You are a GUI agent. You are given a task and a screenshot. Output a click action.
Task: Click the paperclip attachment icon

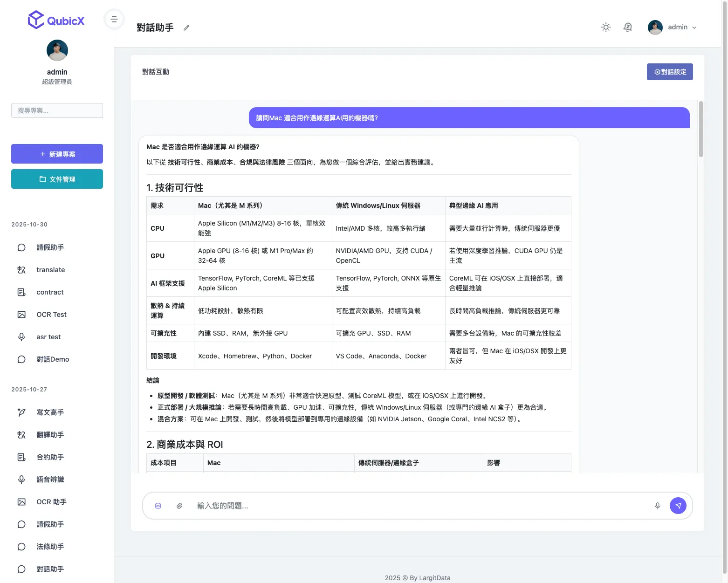click(x=179, y=506)
